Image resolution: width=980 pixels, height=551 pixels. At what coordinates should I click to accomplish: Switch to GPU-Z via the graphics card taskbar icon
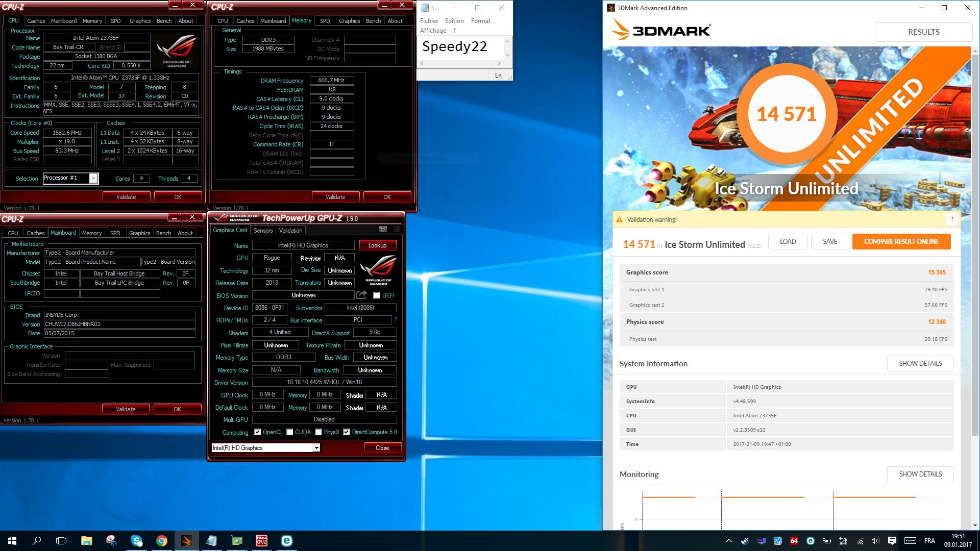click(x=236, y=541)
